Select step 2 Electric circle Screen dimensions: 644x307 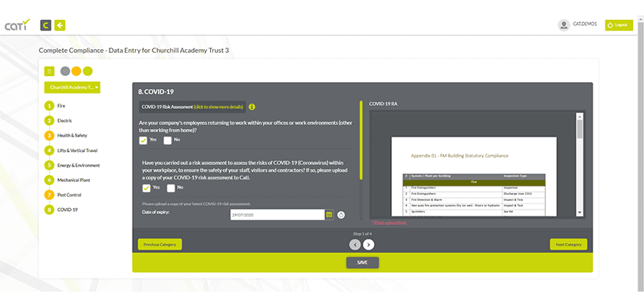(49, 120)
